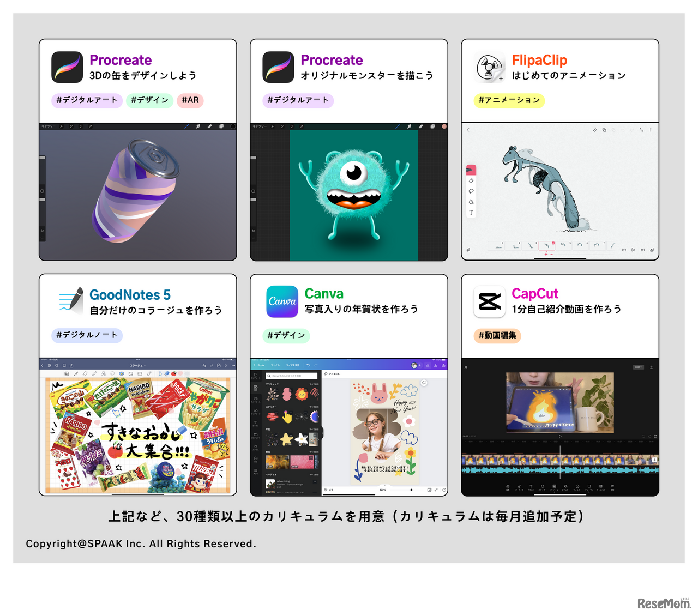698x616 pixels.
Task: Click the GoodNotes 5 app icon
Action: click(x=70, y=300)
